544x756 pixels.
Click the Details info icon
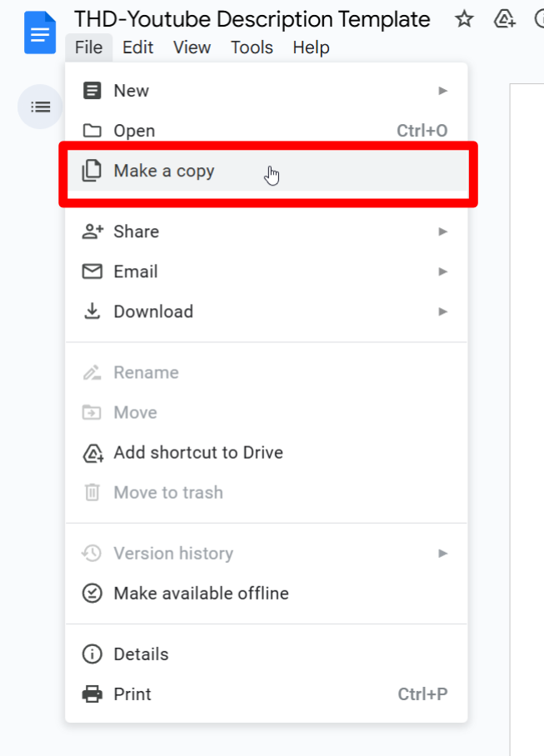tap(92, 654)
